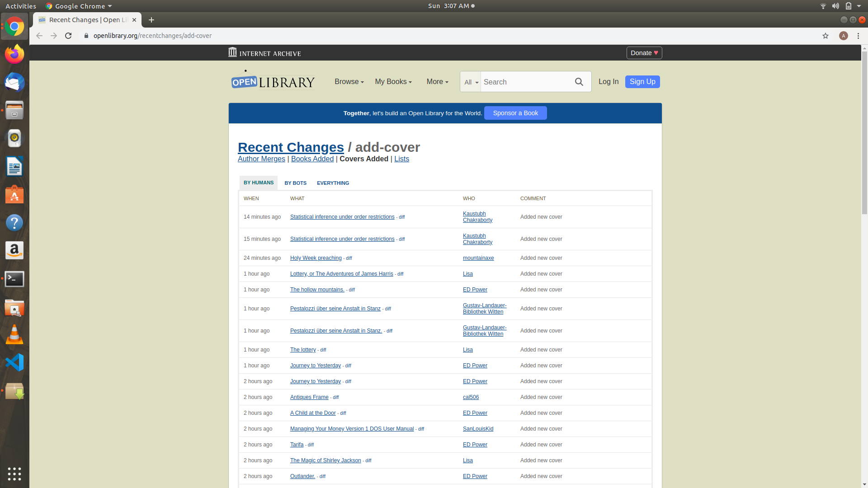
Task: Select the By Humans tab
Action: point(259,183)
